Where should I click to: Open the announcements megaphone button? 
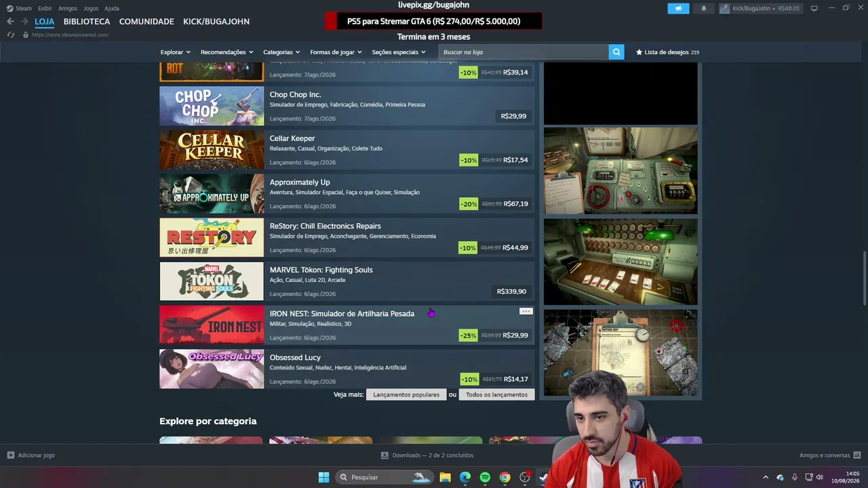[678, 8]
